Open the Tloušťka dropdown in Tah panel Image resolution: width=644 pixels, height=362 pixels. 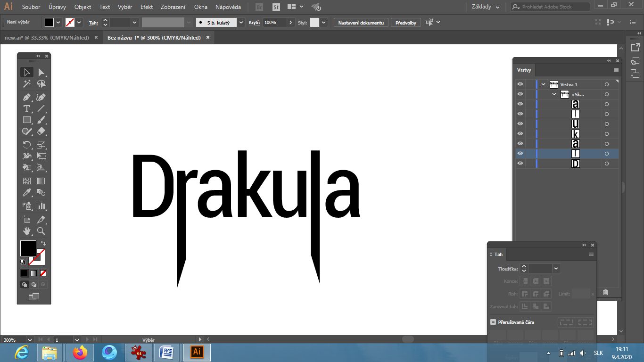[x=556, y=268]
